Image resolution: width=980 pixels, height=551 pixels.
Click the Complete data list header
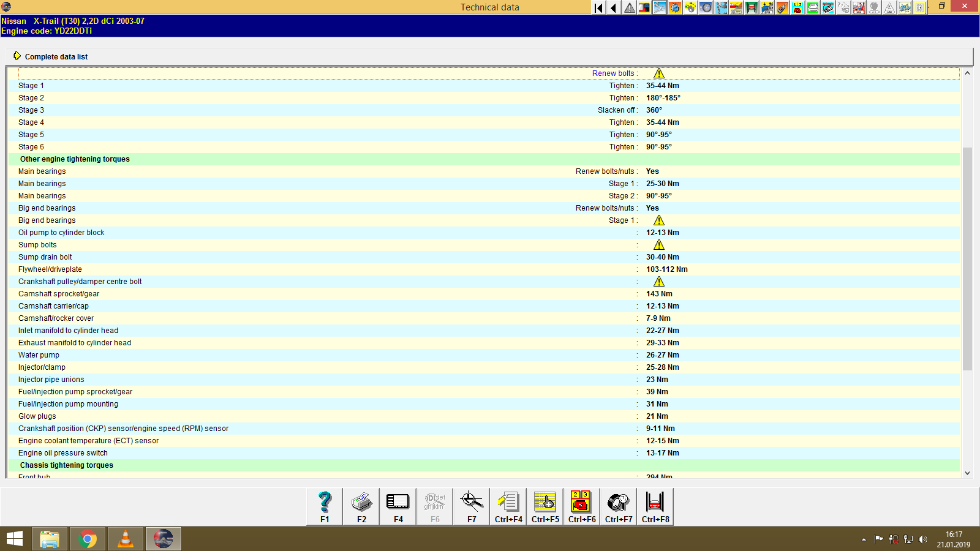point(56,56)
